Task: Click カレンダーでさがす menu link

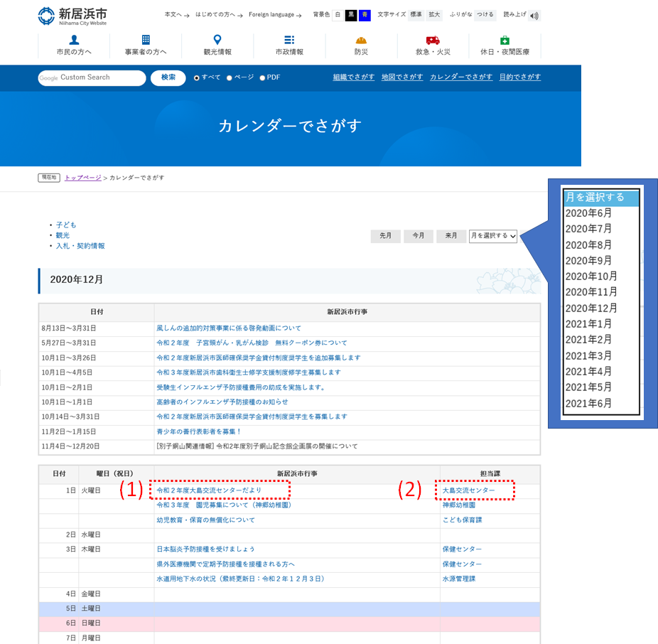Action: coord(461,77)
